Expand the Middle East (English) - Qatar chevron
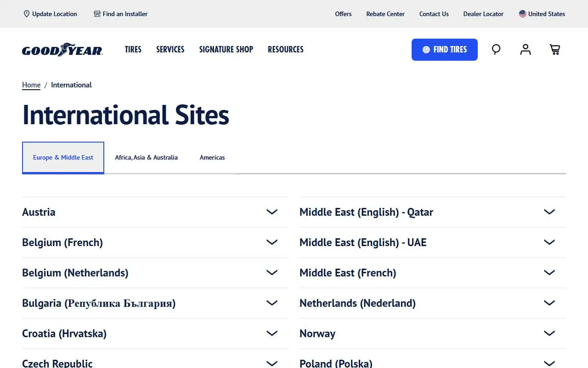Screen dimensions: 588x368 tap(549, 212)
